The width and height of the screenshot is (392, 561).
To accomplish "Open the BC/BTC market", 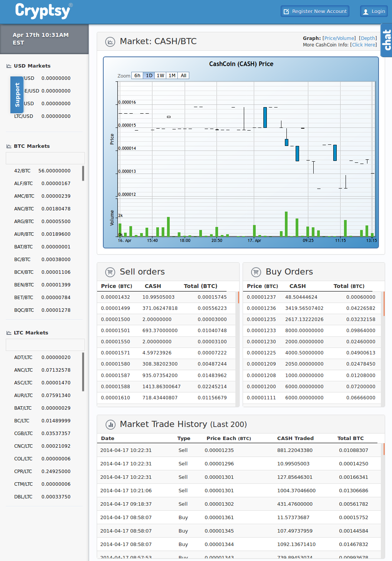I will (42, 260).
